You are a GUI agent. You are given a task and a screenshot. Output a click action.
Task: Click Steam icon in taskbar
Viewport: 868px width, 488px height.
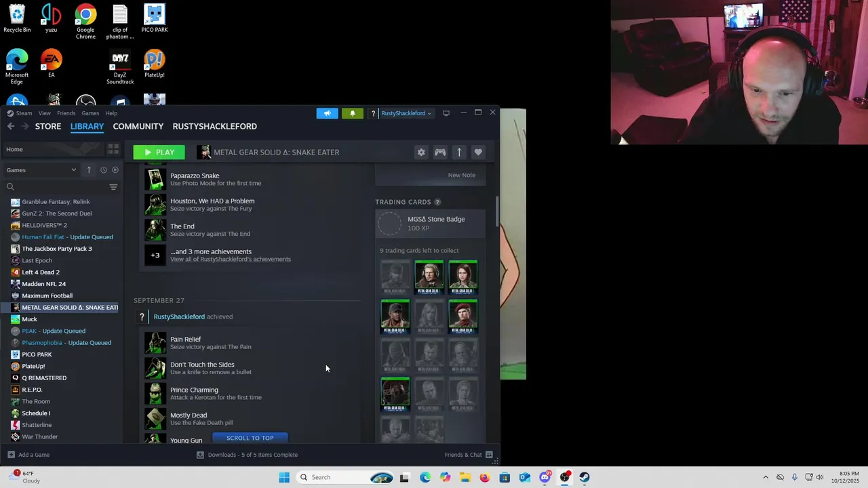pyautogui.click(x=585, y=477)
